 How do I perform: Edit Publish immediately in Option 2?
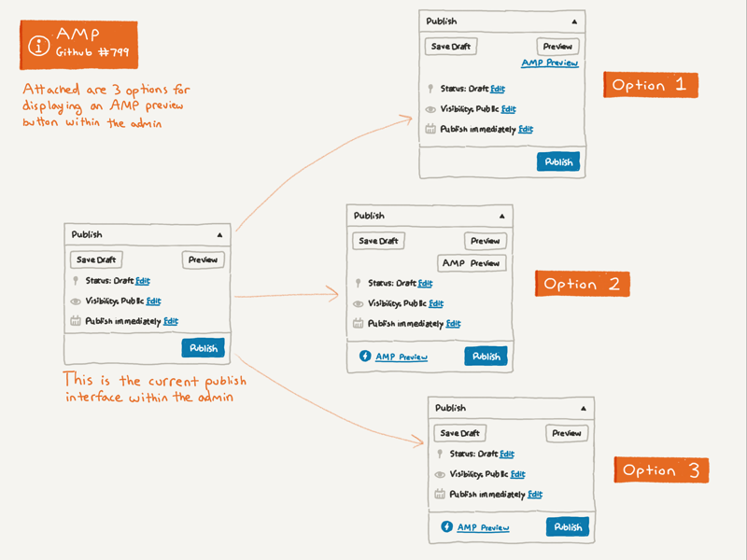click(x=453, y=324)
